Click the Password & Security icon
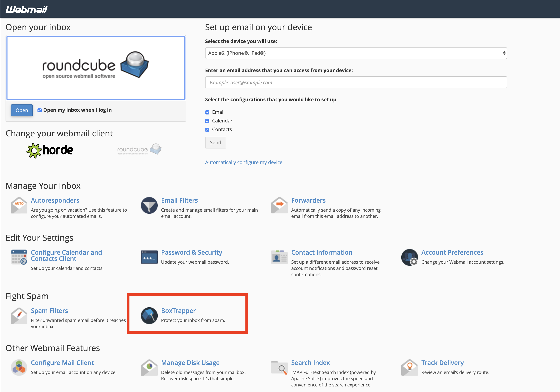560x392 pixels. click(x=149, y=257)
